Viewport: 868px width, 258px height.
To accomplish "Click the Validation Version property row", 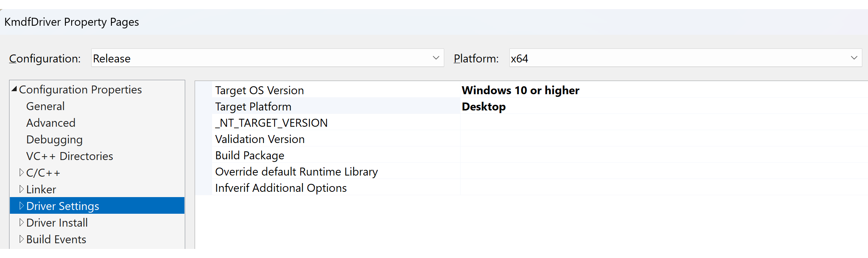I will coord(531,139).
